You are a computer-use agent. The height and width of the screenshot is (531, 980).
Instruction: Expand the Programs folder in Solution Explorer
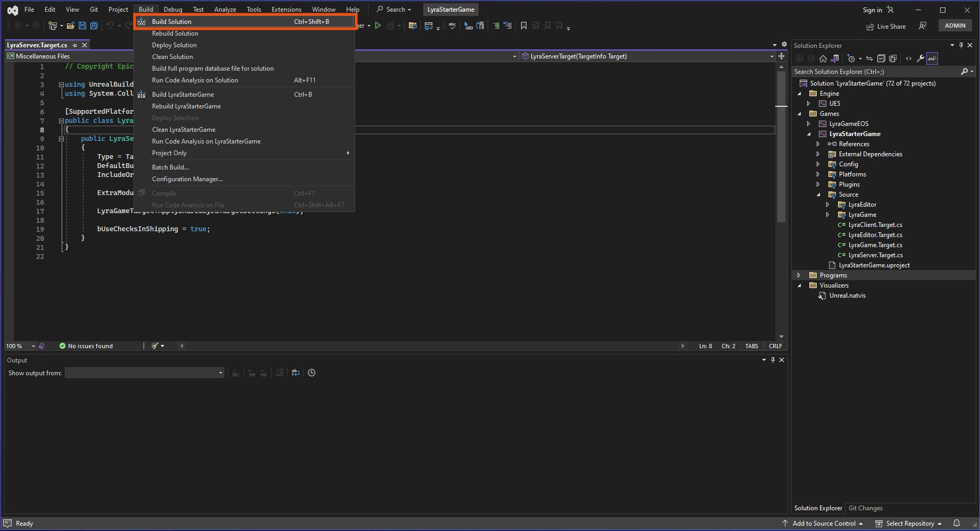(799, 275)
